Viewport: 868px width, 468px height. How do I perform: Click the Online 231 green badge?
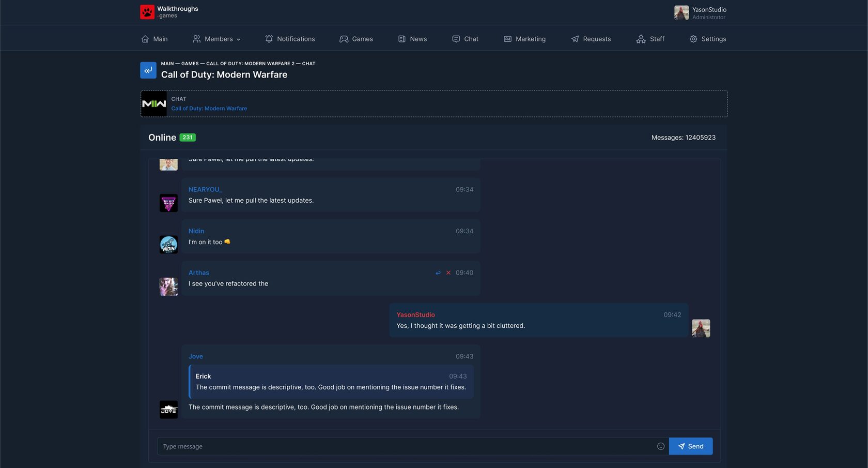[188, 138]
